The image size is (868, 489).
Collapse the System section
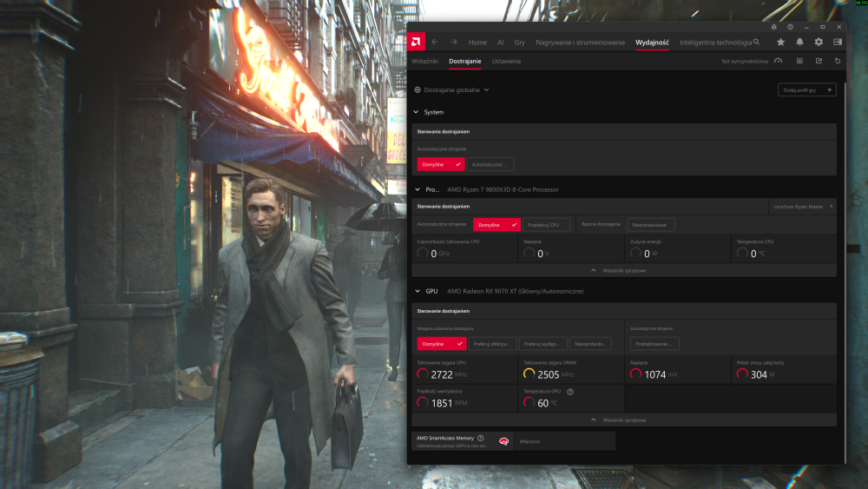[x=417, y=112]
